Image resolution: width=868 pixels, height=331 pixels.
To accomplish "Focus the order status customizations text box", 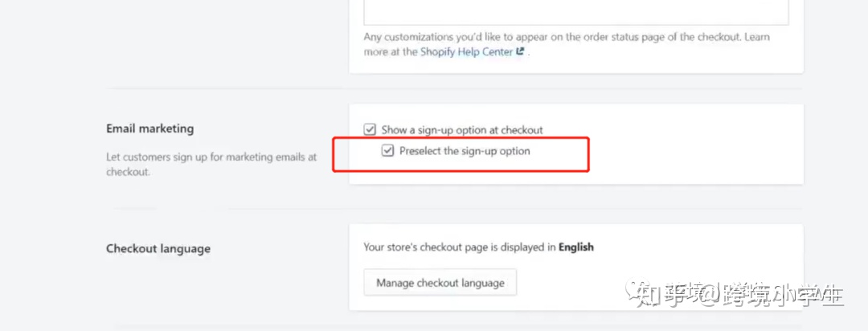I will click(x=575, y=12).
